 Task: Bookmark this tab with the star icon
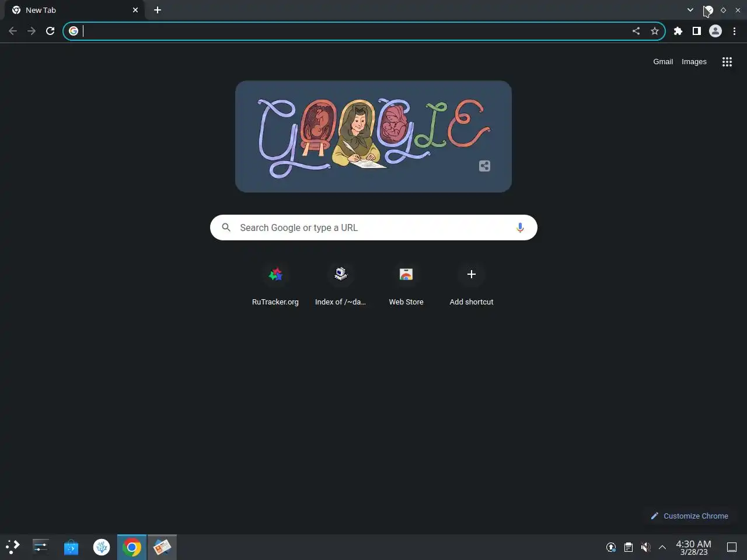(655, 31)
